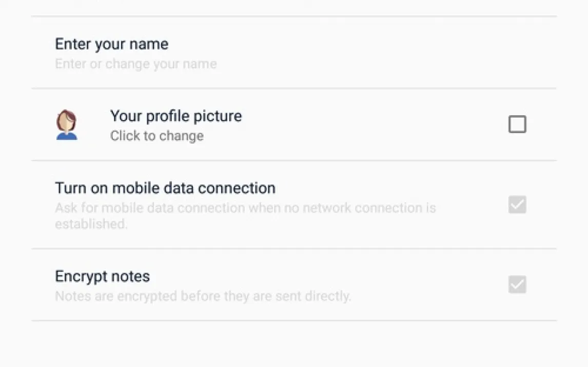The width and height of the screenshot is (588, 367).
Task: Tap the "Click to change" text
Action: click(156, 136)
